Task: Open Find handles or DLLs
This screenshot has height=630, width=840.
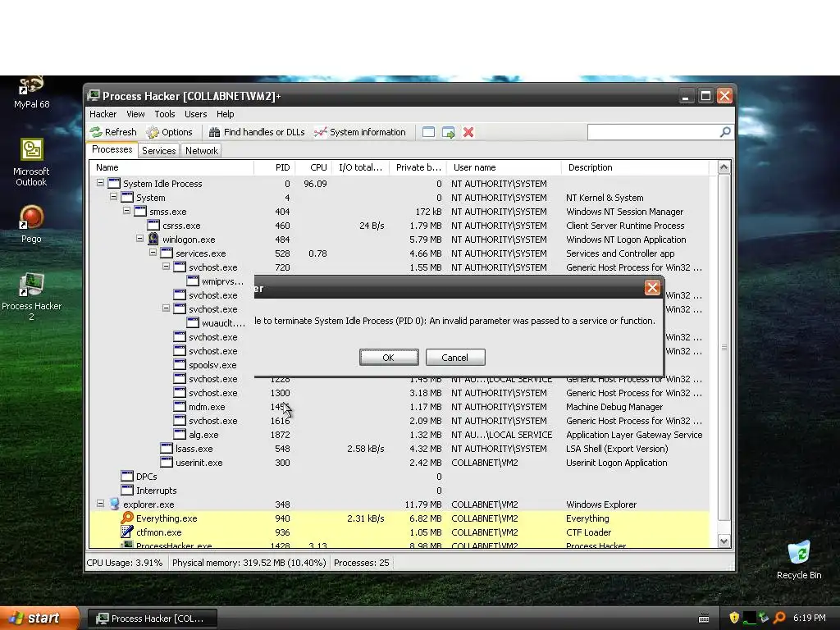Action: click(x=257, y=132)
